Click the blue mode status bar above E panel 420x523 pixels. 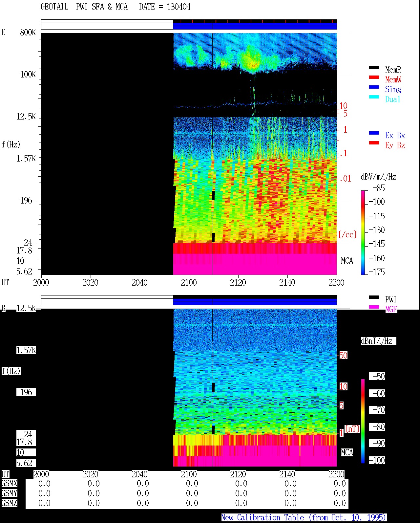[255, 26]
